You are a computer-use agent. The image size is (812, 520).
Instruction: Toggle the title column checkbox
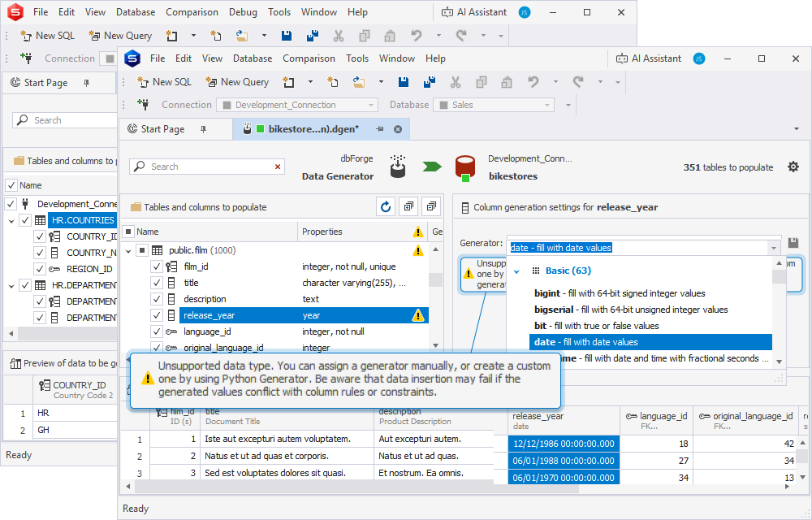click(x=157, y=283)
